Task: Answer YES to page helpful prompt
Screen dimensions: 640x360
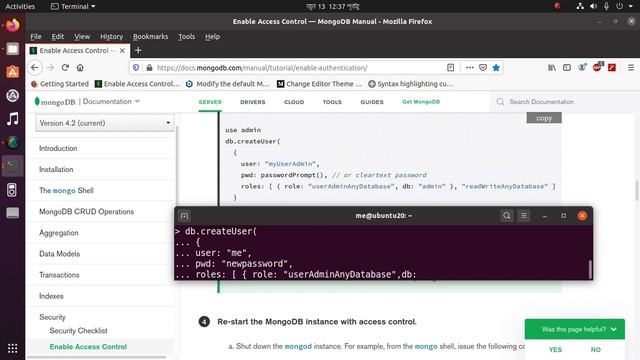Action: 556,349
